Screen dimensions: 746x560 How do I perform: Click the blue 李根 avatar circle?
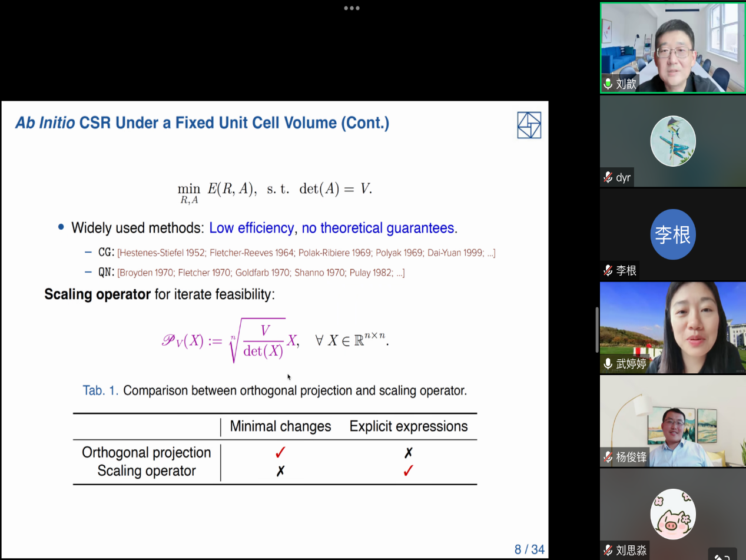673,234
